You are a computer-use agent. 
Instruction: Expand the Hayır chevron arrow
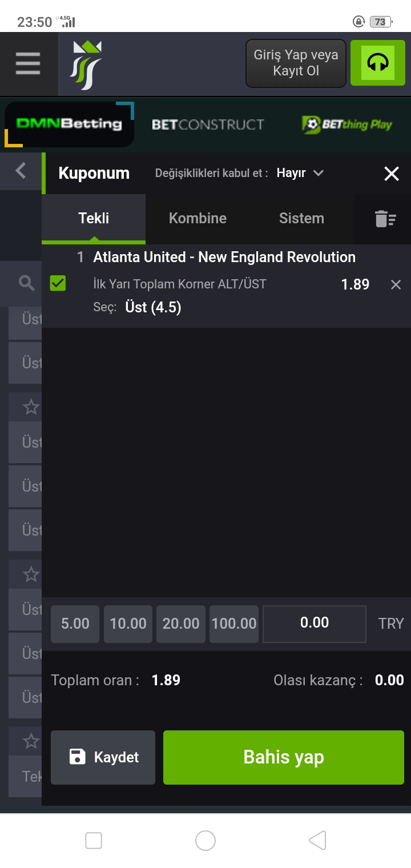pyautogui.click(x=319, y=173)
